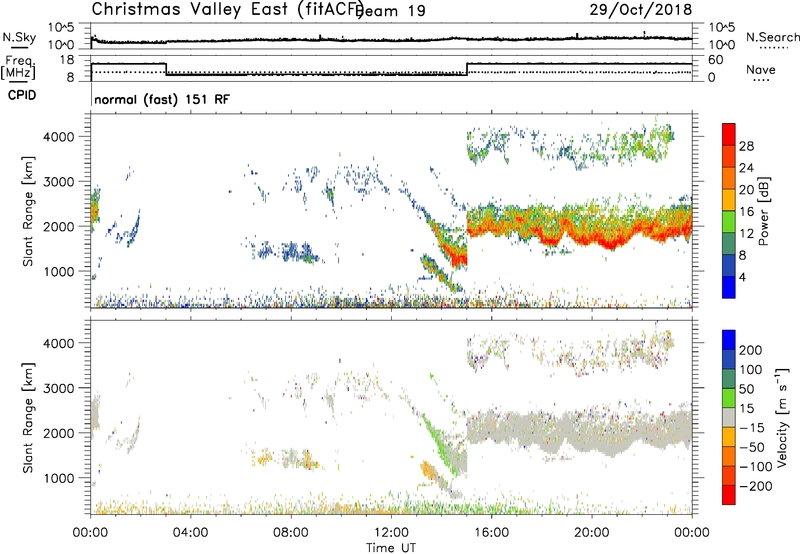Click the "Nave" legend label

[x=761, y=70]
